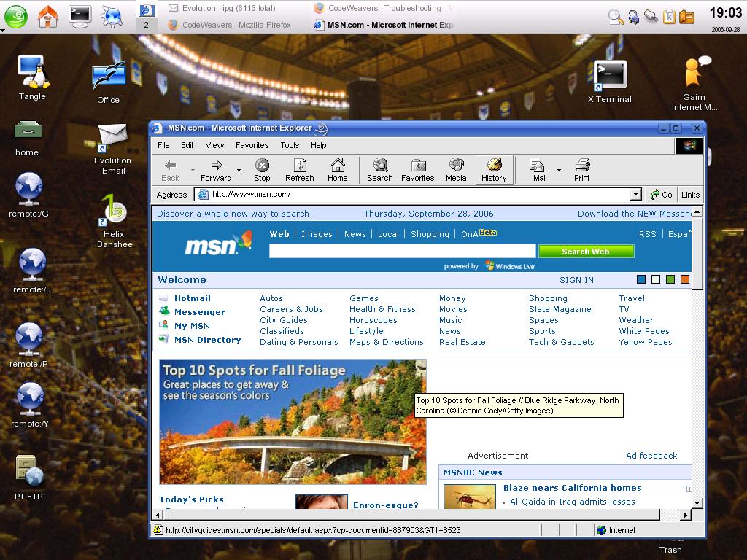747x560 pixels.
Task: Open the Blaze nears California homes headline
Action: (x=573, y=488)
